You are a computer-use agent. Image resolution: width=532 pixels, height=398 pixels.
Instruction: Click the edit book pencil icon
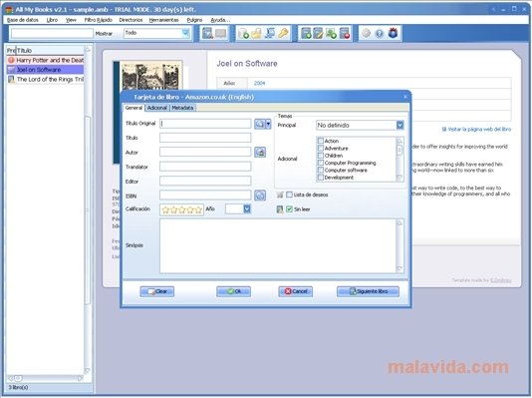(x=318, y=33)
